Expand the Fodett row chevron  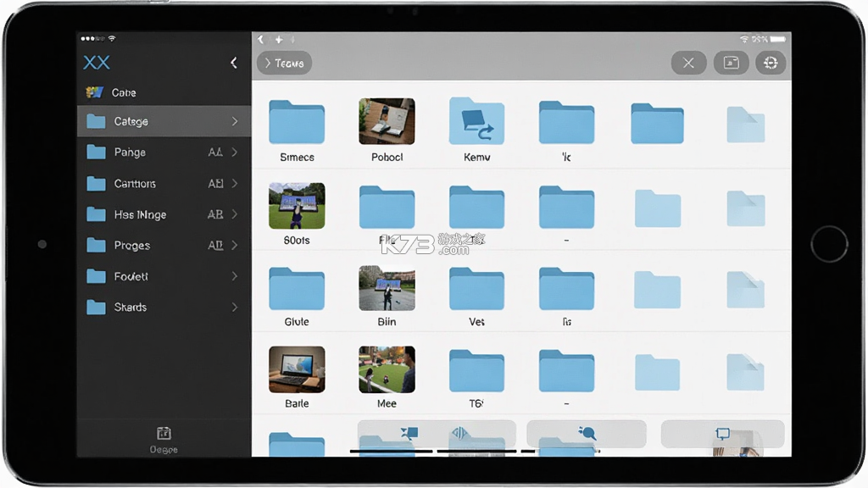(235, 276)
